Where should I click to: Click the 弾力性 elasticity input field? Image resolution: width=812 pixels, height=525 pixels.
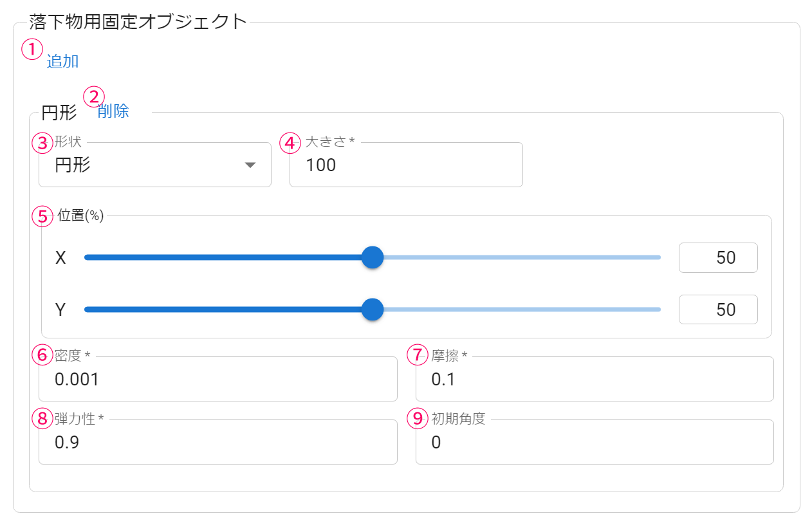(x=217, y=443)
